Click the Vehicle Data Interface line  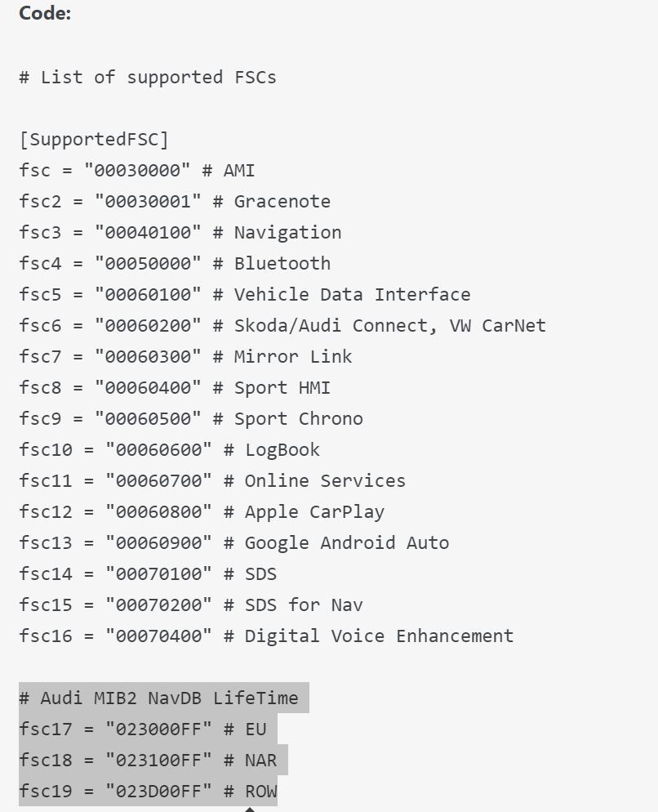click(245, 295)
